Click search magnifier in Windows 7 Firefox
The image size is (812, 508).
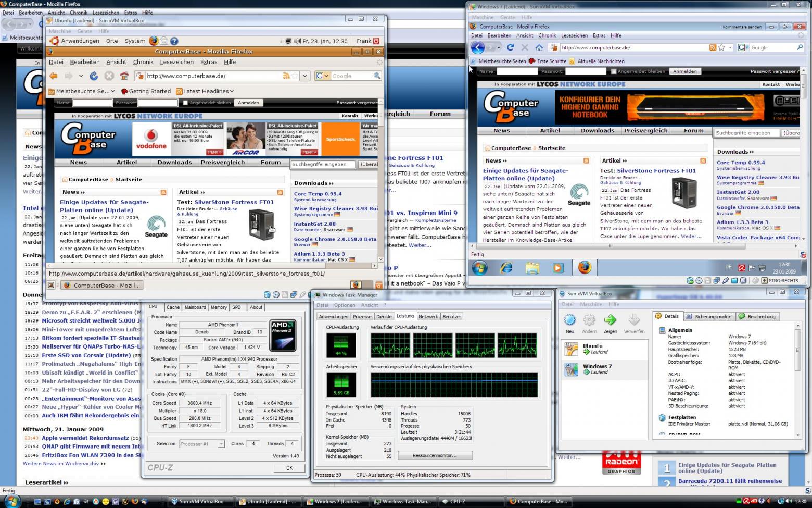pos(800,47)
